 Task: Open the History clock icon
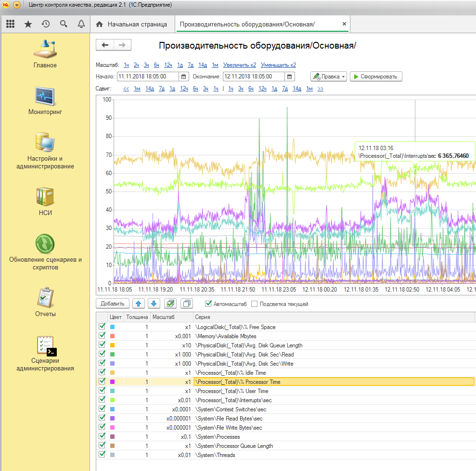coord(46,24)
